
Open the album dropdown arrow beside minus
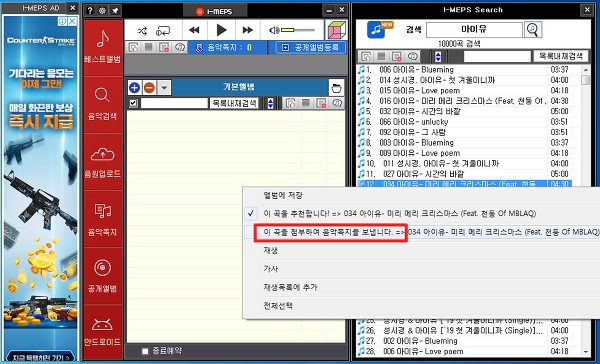click(164, 88)
